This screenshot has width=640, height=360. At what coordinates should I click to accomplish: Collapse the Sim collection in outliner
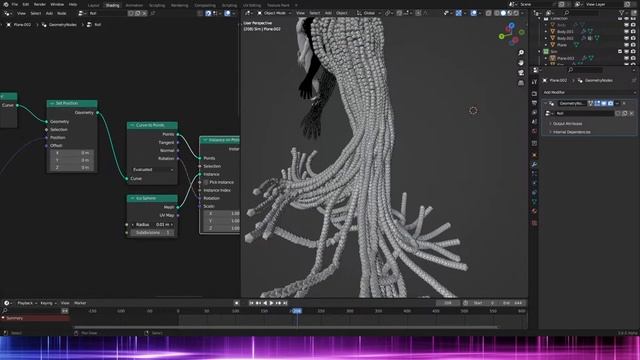click(x=540, y=51)
